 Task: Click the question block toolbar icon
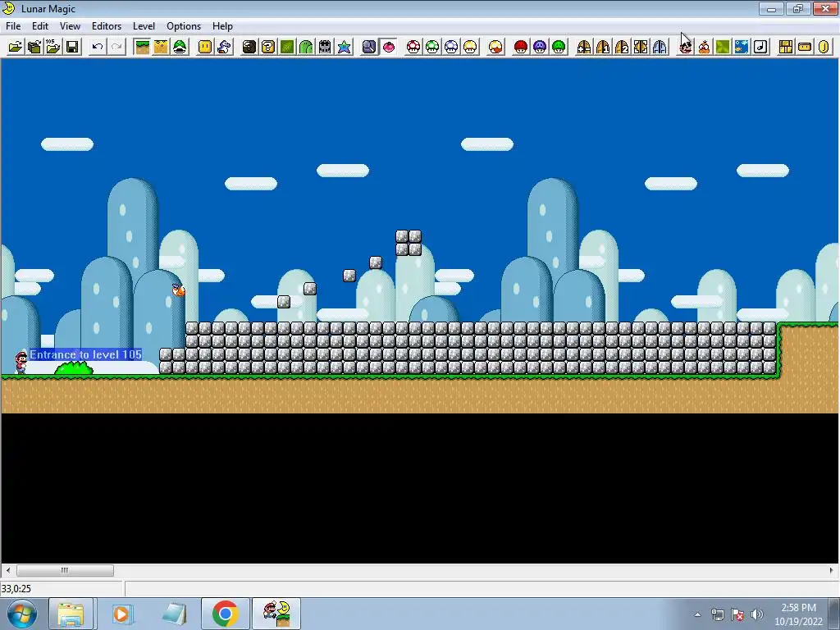click(x=268, y=47)
